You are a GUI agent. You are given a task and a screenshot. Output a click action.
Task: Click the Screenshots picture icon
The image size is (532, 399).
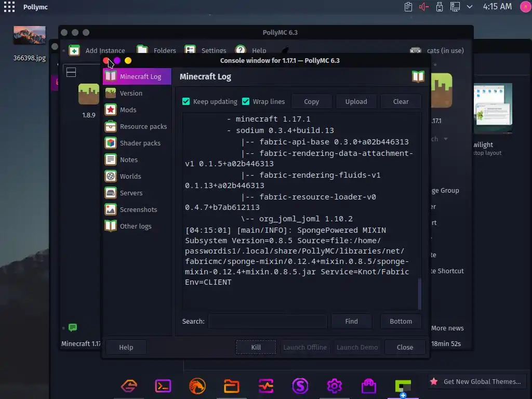pyautogui.click(x=111, y=210)
